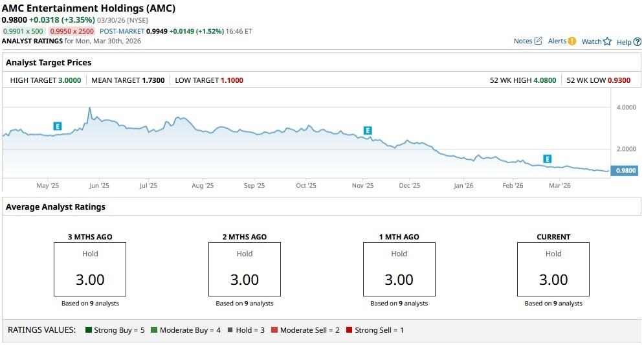Click 'Based on 9 analysts' under CURRENT

pyautogui.click(x=553, y=304)
